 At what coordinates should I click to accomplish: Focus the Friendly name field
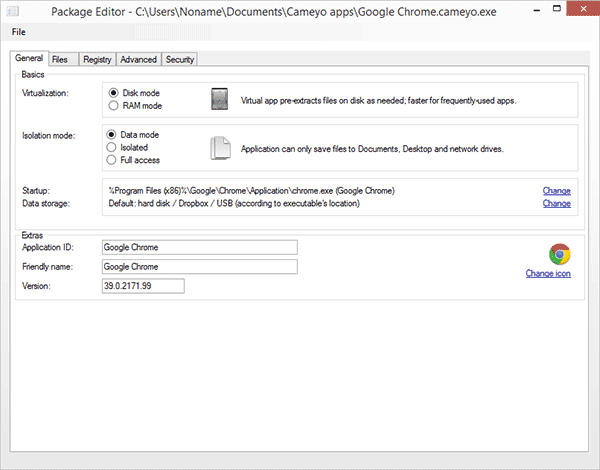coord(200,266)
